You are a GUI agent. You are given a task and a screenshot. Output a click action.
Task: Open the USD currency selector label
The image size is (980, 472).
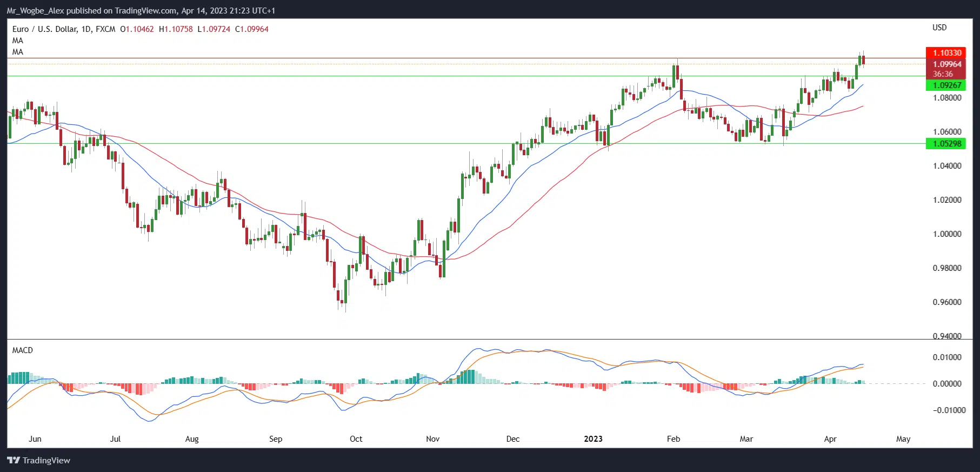click(939, 28)
